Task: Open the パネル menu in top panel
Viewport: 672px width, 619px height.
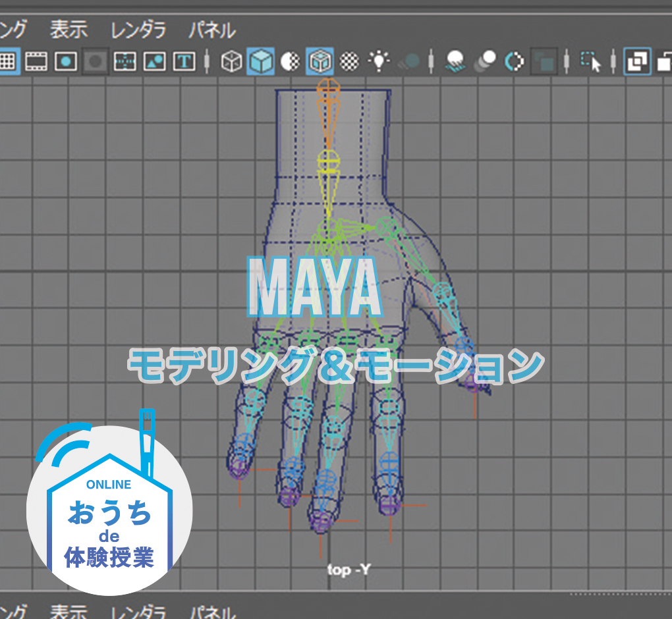Action: click(x=212, y=30)
